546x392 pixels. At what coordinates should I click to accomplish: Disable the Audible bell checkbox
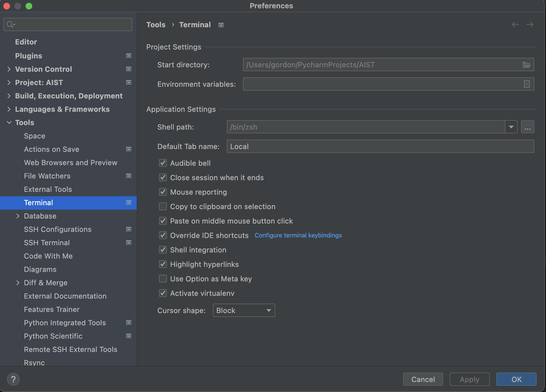click(x=163, y=163)
